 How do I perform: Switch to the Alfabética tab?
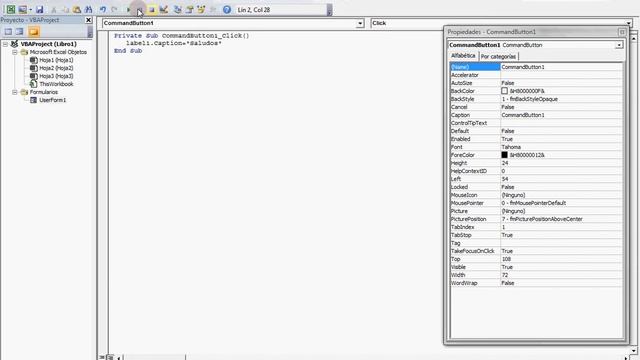coord(463,56)
